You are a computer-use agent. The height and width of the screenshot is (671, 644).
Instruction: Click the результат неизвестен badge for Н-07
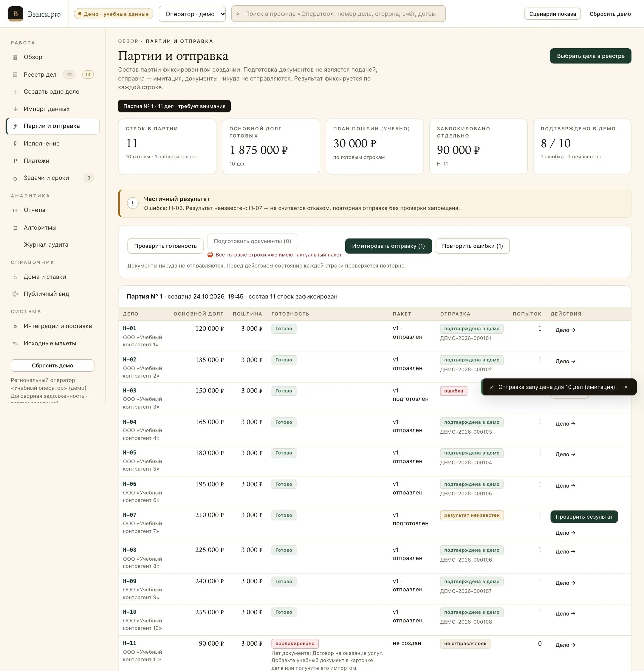(x=472, y=515)
